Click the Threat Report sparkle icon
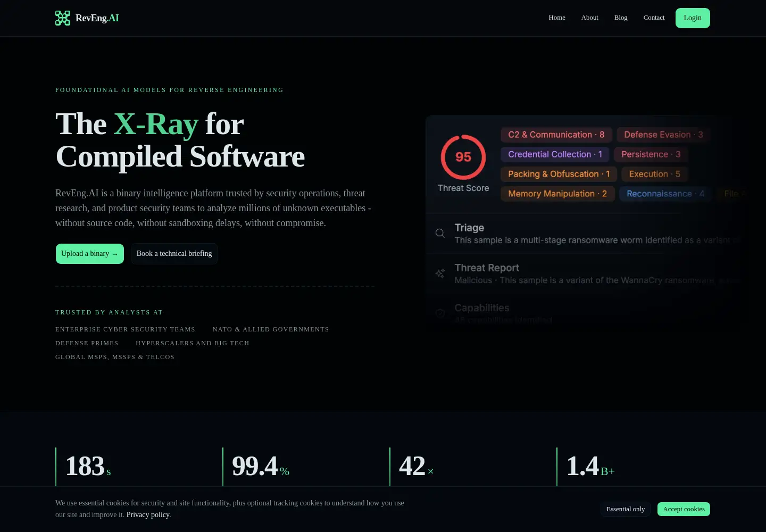Screen dimensions: 766x532 (440, 273)
